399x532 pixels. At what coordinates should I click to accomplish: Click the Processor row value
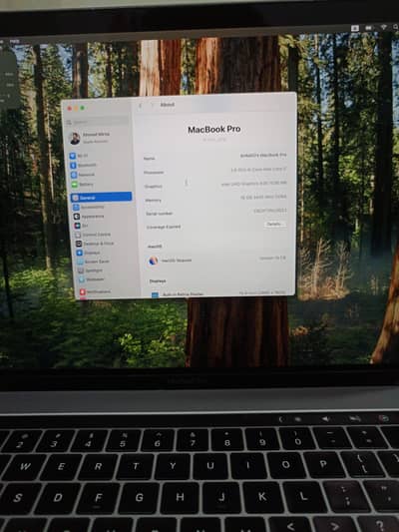[x=258, y=169]
